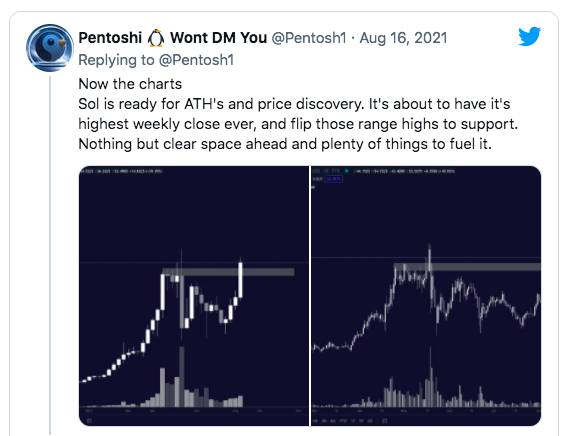Click the blue-outlined price label in right chart
Screen dimensions: 579x436
point(333,179)
